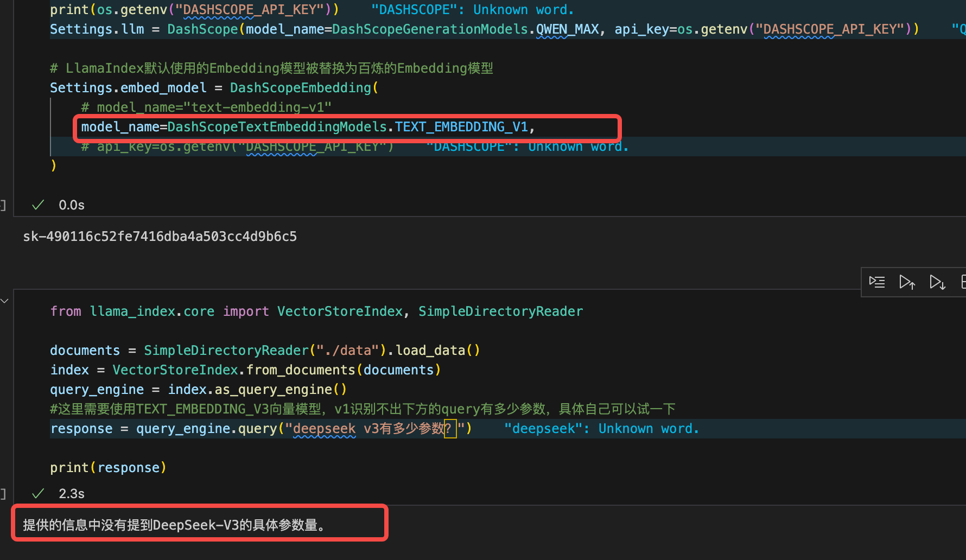Click the documents = SimpleDirectoryReader("./data") line

265,351
